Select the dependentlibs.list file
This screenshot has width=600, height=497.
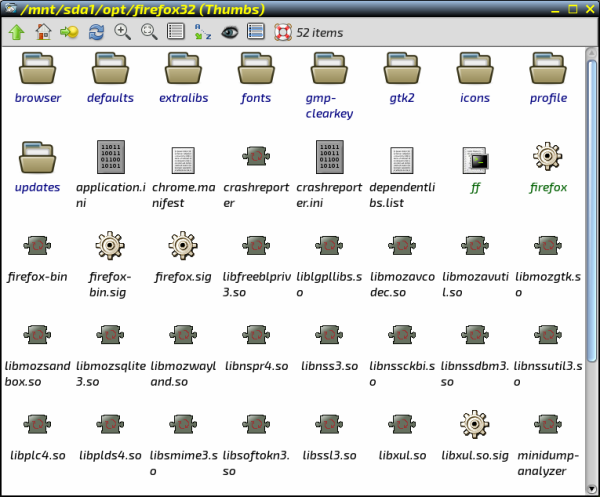pyautogui.click(x=402, y=160)
